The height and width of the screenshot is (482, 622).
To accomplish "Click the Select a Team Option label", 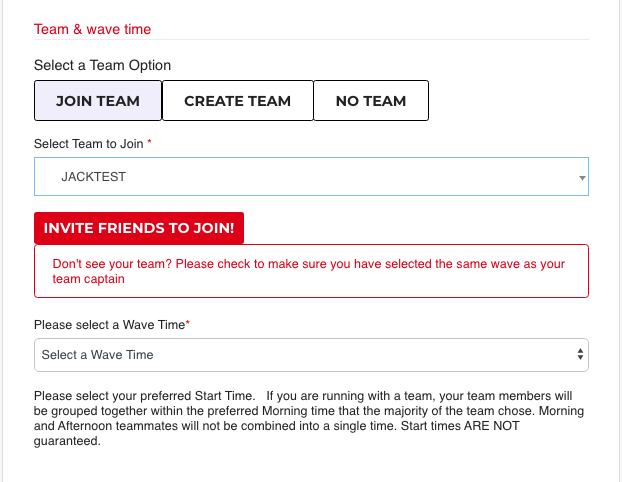I will (x=102, y=65).
